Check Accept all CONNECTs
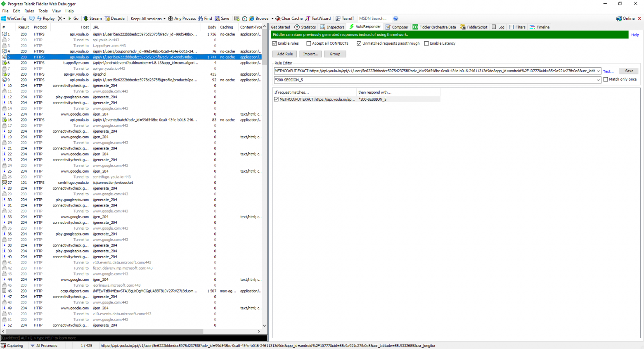 click(309, 43)
